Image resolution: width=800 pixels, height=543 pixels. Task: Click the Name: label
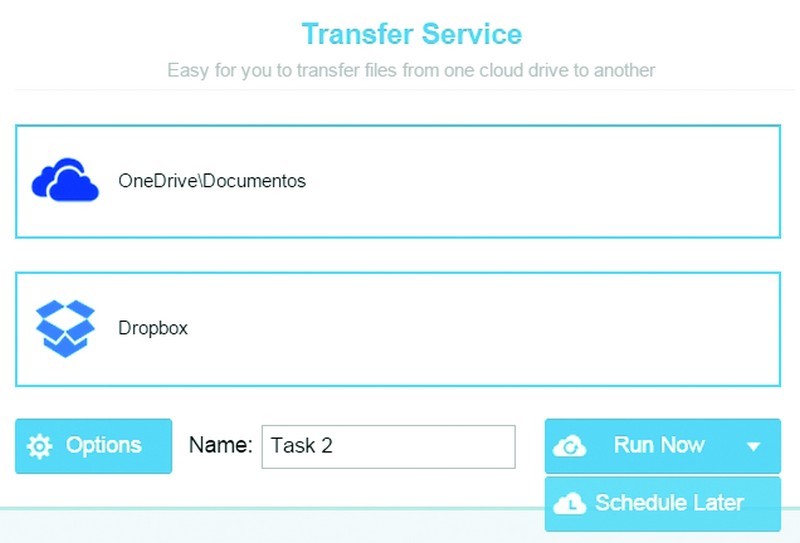(220, 445)
